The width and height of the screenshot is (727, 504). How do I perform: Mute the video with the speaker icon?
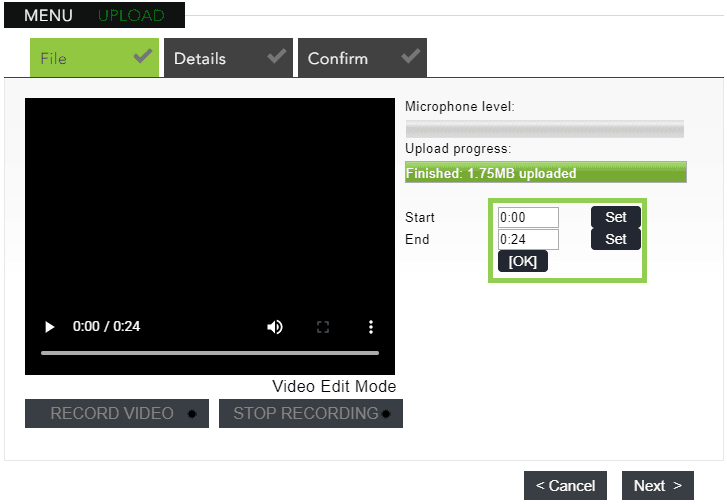[x=274, y=327]
